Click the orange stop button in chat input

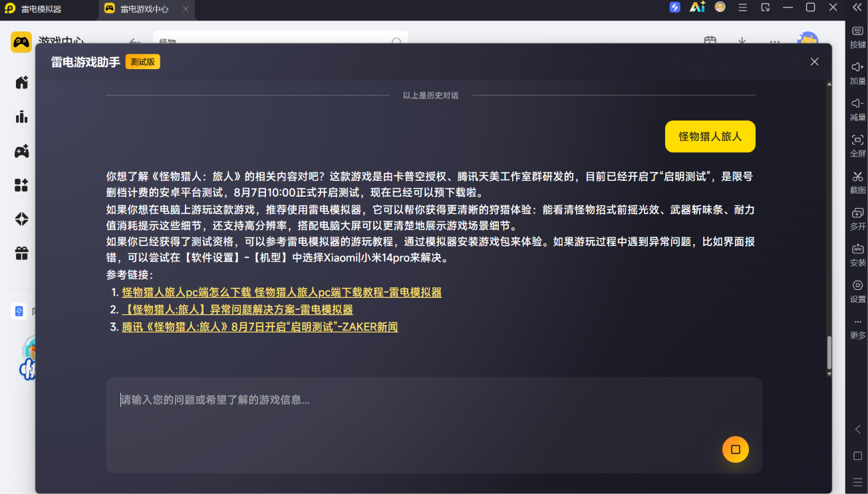tap(736, 449)
